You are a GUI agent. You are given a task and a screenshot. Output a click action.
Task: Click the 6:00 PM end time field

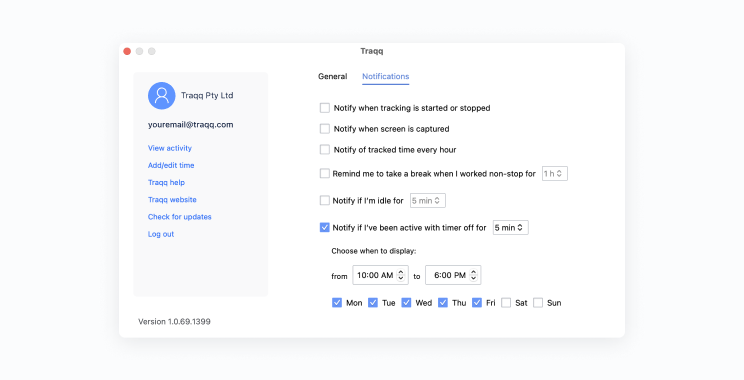[x=453, y=275]
